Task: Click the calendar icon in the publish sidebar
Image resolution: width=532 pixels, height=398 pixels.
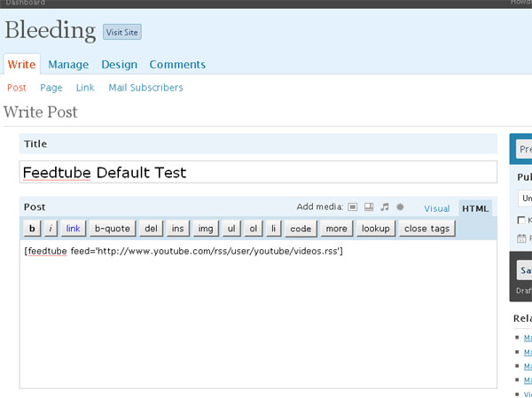Action: pyautogui.click(x=521, y=238)
